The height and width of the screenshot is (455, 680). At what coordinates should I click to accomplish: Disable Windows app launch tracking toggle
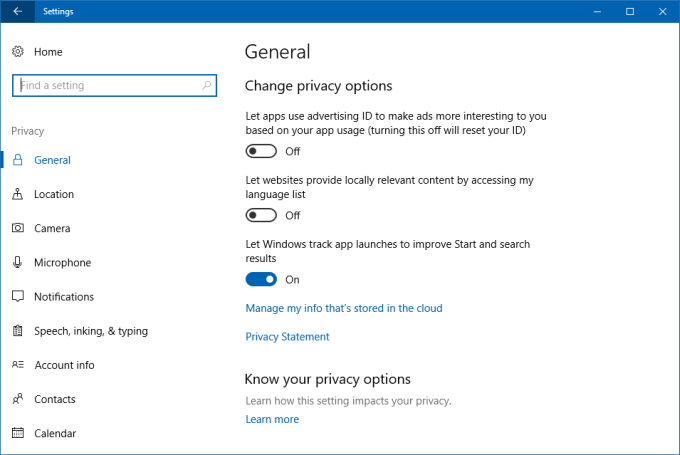(x=261, y=279)
